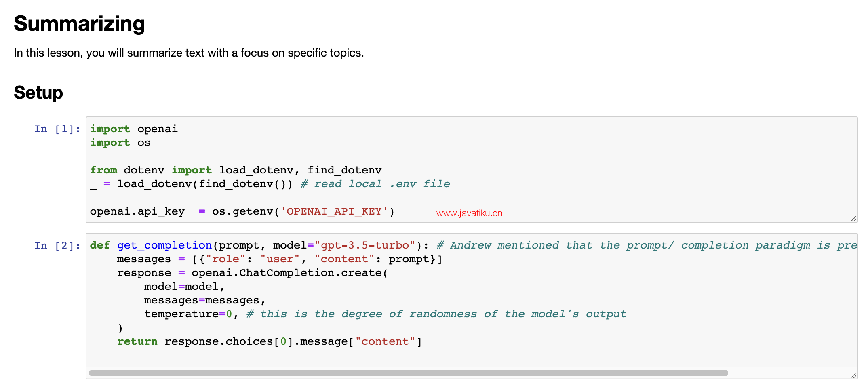
Task: Click the resize handle of the second code cell
Action: [x=853, y=375]
